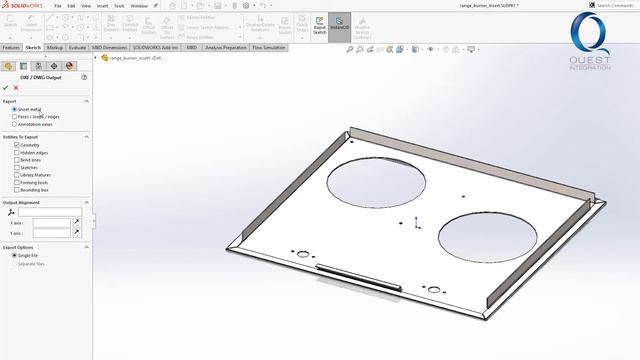
Task: Enable the Forming tools checkbox
Action: pos(17,182)
